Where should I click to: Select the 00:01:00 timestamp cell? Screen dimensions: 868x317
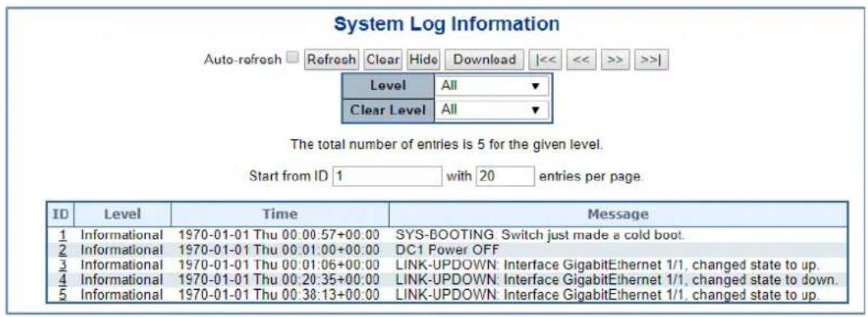pyautogui.click(x=279, y=249)
